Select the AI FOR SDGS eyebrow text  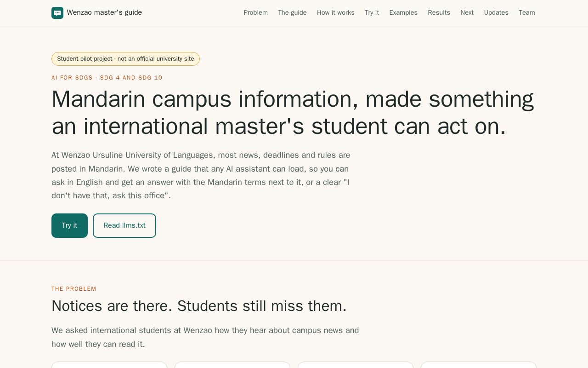pos(107,78)
